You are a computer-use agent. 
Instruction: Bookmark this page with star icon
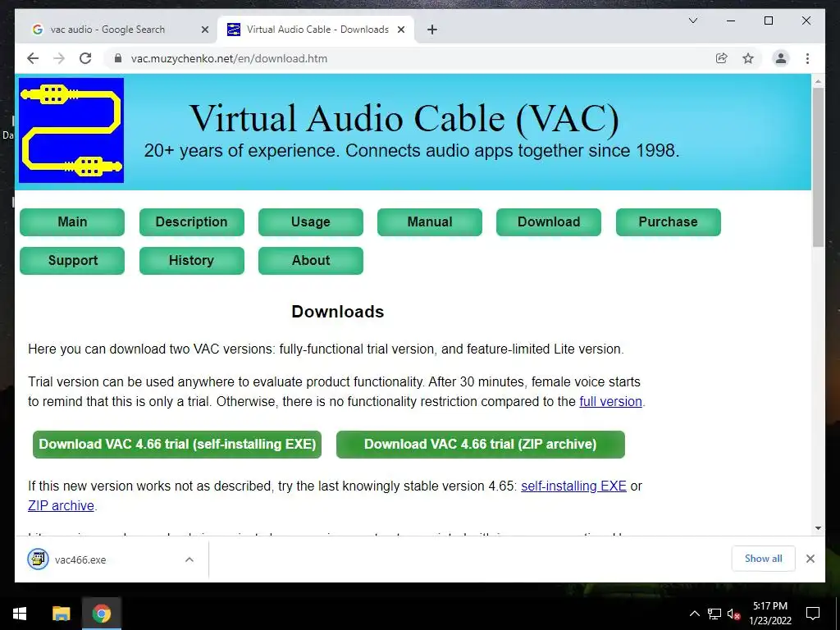pyautogui.click(x=748, y=58)
